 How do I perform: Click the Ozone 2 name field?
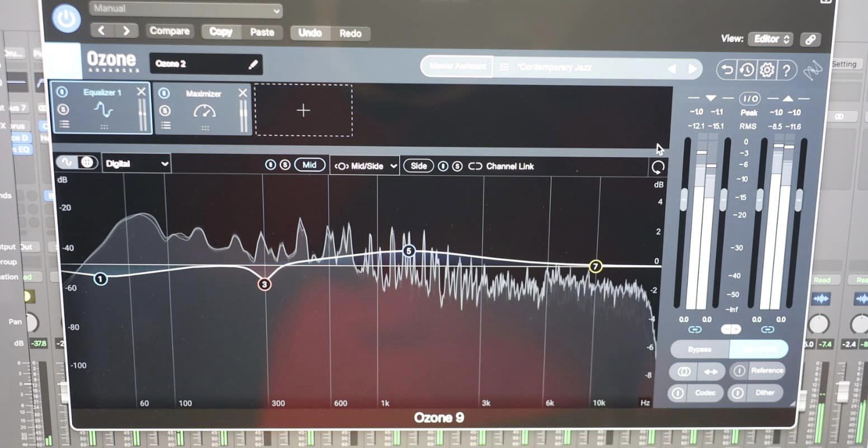[x=206, y=64]
